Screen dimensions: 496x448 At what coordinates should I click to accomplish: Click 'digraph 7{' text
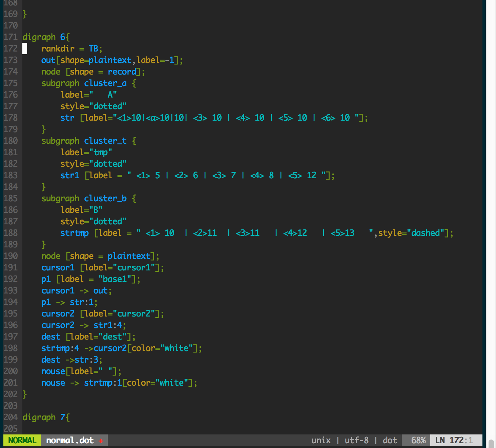[x=46, y=417]
